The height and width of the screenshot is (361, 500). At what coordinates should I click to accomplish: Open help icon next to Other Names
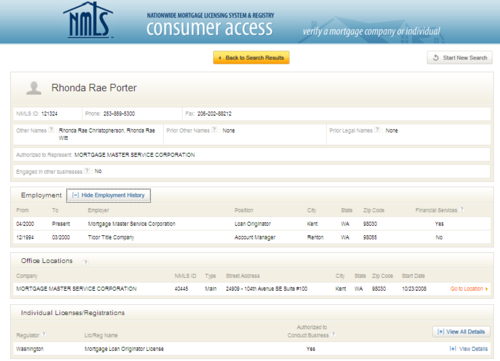[x=51, y=130]
